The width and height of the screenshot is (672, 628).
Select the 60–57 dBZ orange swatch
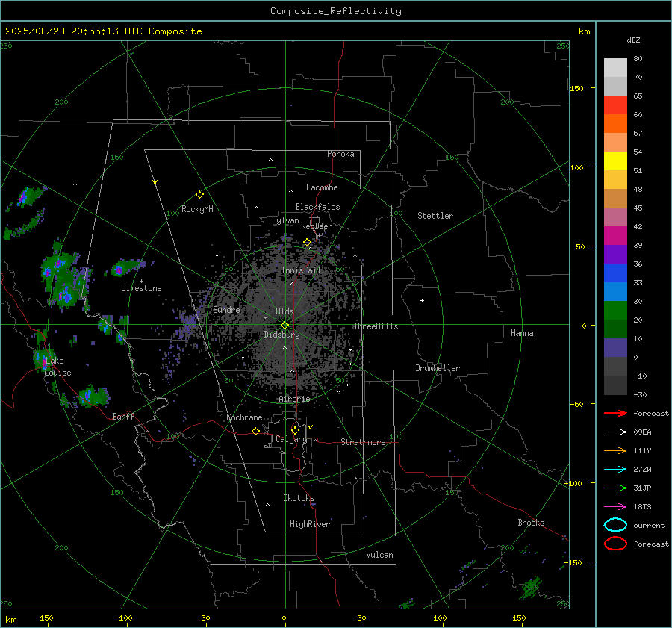click(x=615, y=123)
